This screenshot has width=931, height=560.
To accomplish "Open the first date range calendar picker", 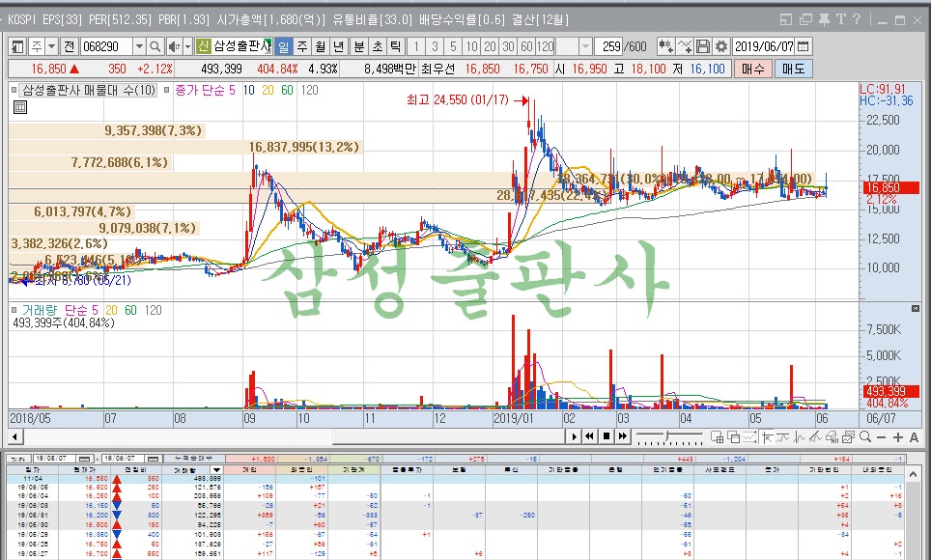I will click(85, 459).
